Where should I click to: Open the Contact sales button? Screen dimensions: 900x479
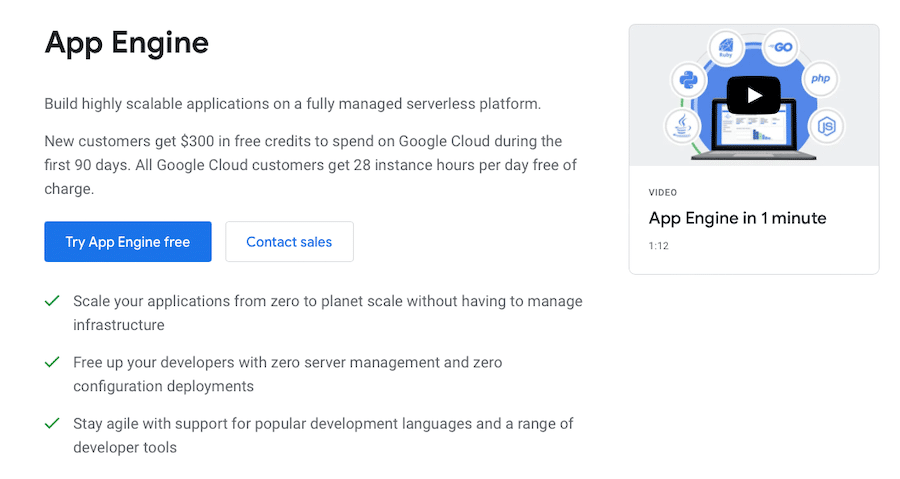(289, 242)
